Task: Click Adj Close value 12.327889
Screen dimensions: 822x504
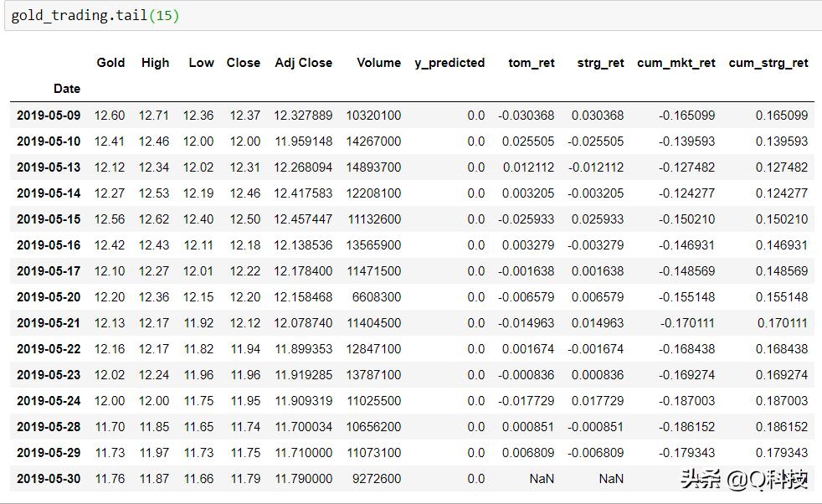Action: click(303, 116)
